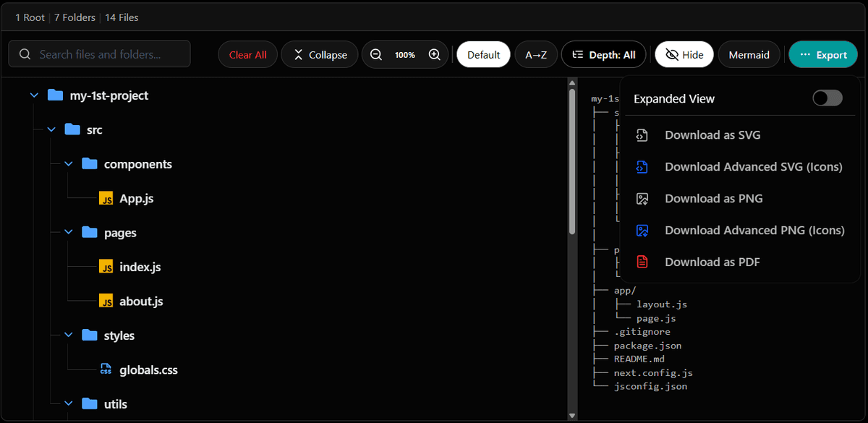This screenshot has height=423, width=868.
Task: Switch to Mermaid view
Action: 749,55
